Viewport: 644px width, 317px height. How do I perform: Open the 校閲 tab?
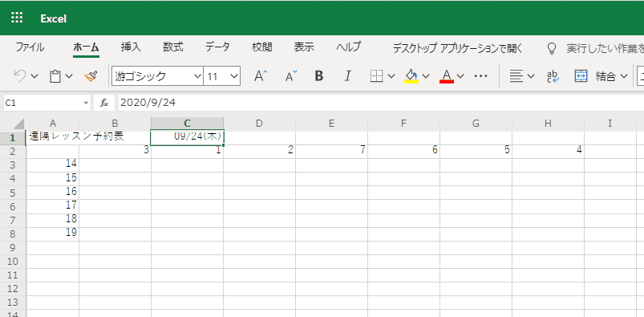click(x=262, y=47)
